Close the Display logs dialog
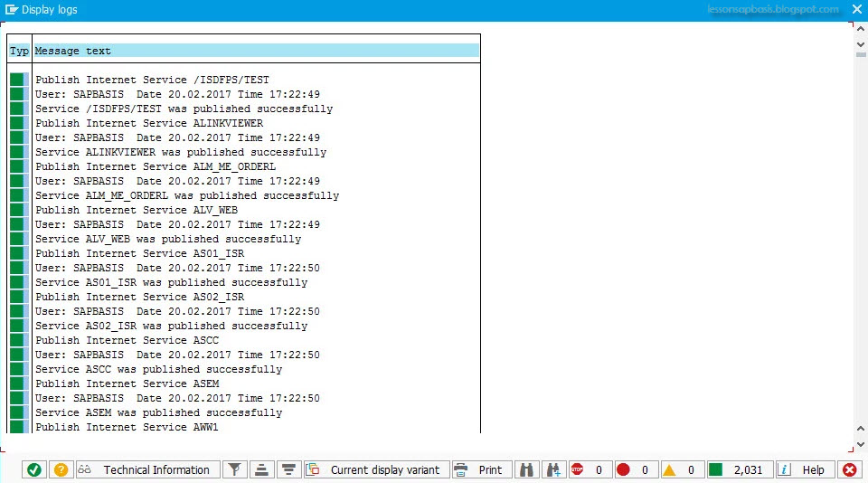The image size is (868, 483). (857, 9)
